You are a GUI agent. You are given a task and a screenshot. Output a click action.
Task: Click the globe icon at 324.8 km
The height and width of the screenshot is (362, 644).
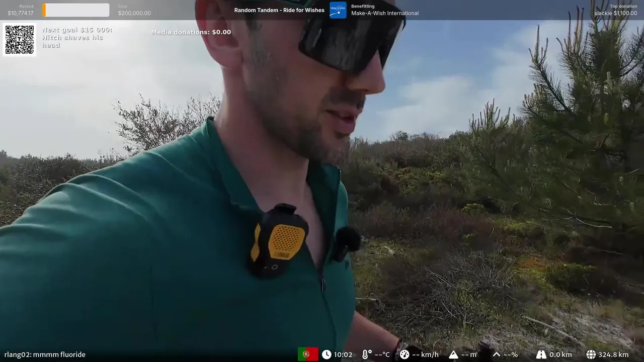click(591, 354)
